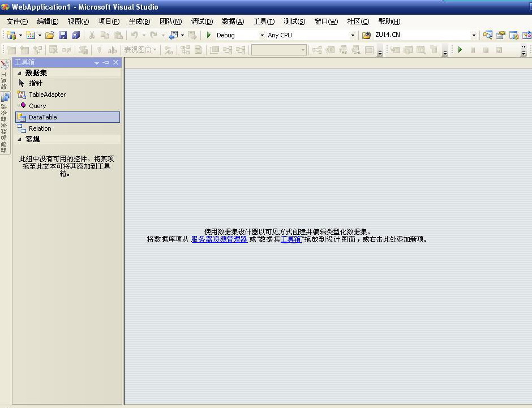
Task: Open the 编辑(E) menu
Action: (48, 22)
